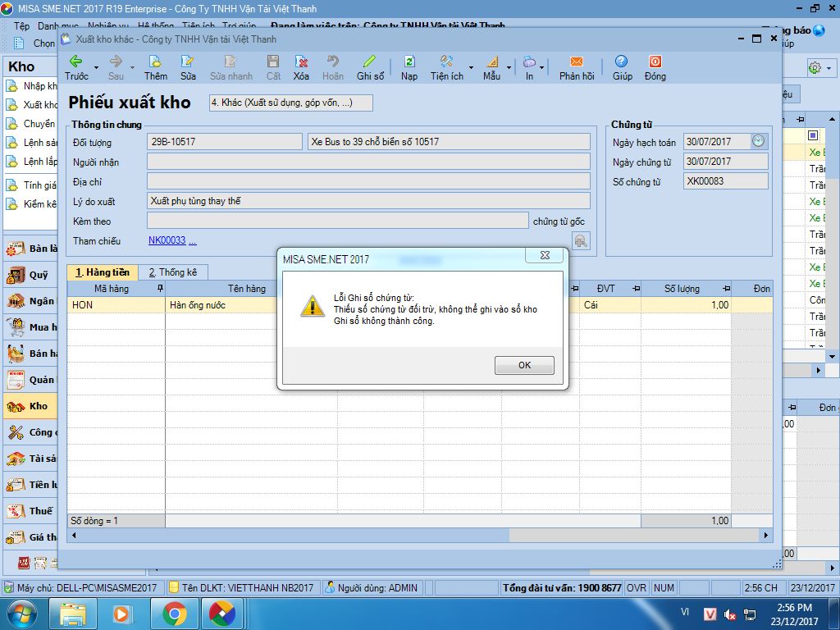Click the muted volume icon in system tray
Viewport: 840px width, 630px height.
(729, 614)
